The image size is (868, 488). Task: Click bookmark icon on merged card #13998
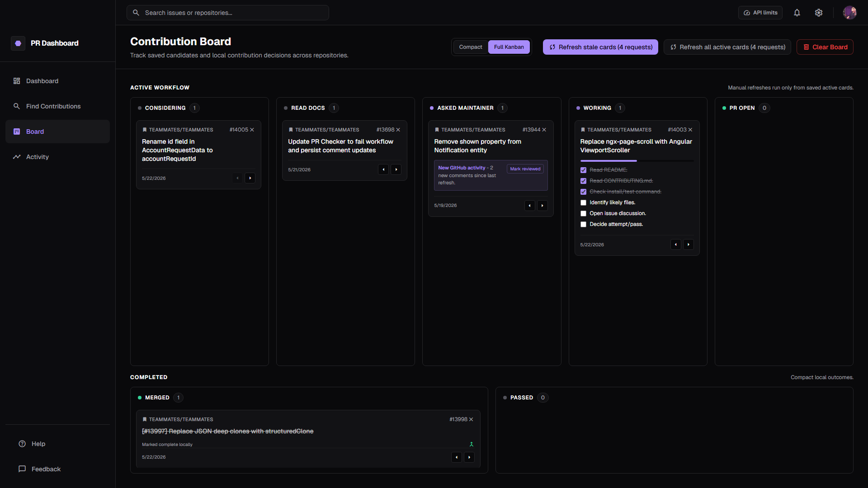coord(145,419)
